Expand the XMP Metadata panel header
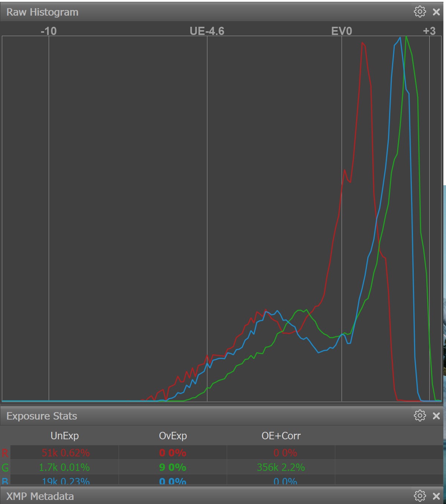446x504 pixels. [40, 496]
